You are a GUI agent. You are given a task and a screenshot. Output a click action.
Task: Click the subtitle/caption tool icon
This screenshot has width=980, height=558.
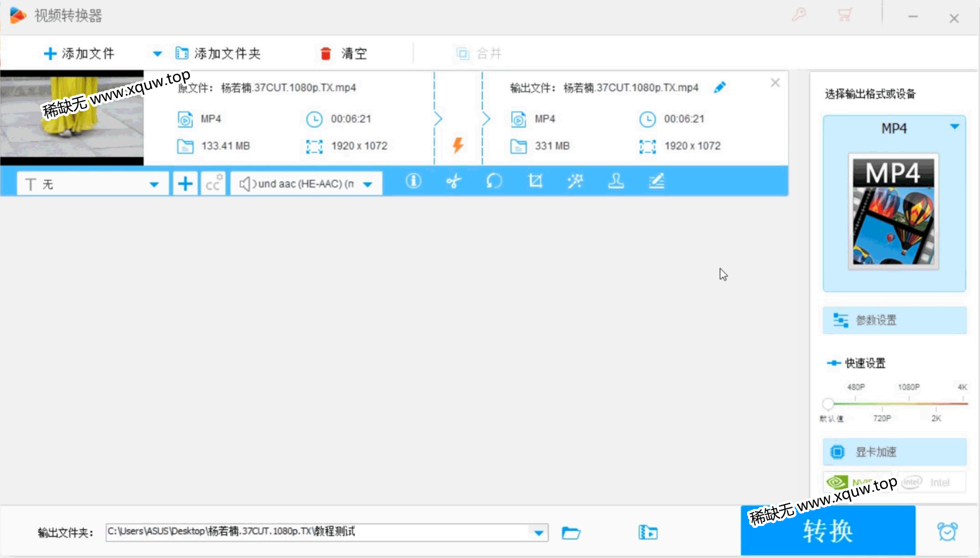point(213,183)
